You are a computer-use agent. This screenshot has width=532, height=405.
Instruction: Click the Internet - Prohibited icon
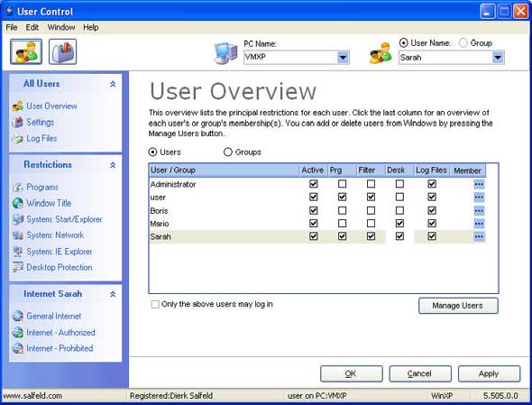point(18,348)
